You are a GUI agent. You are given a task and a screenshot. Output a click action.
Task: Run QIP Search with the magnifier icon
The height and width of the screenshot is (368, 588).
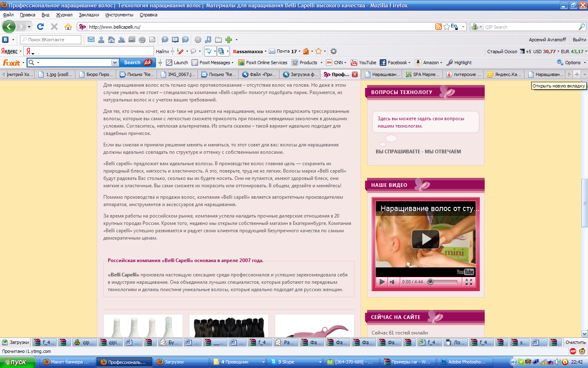(582, 27)
